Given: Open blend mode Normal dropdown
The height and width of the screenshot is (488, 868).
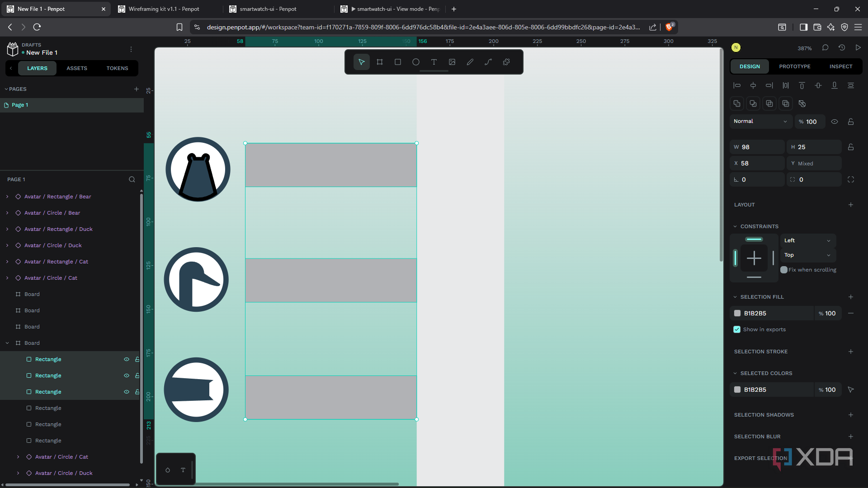Looking at the screenshot, I should (760, 121).
